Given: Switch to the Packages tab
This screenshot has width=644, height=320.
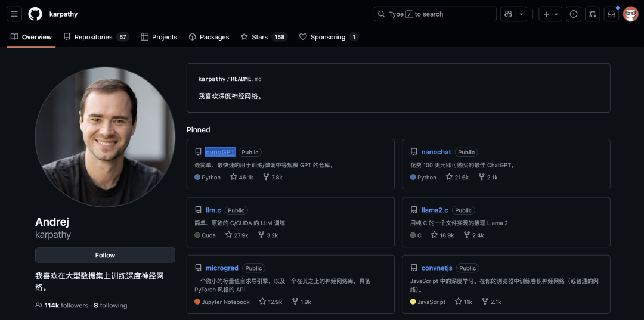Looking at the screenshot, I should tap(209, 37).
